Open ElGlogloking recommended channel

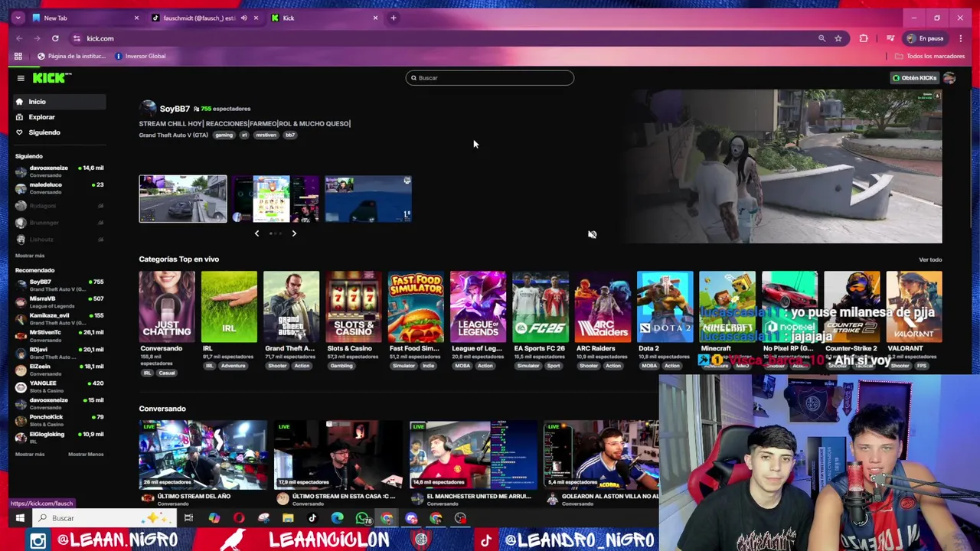[x=59, y=438]
